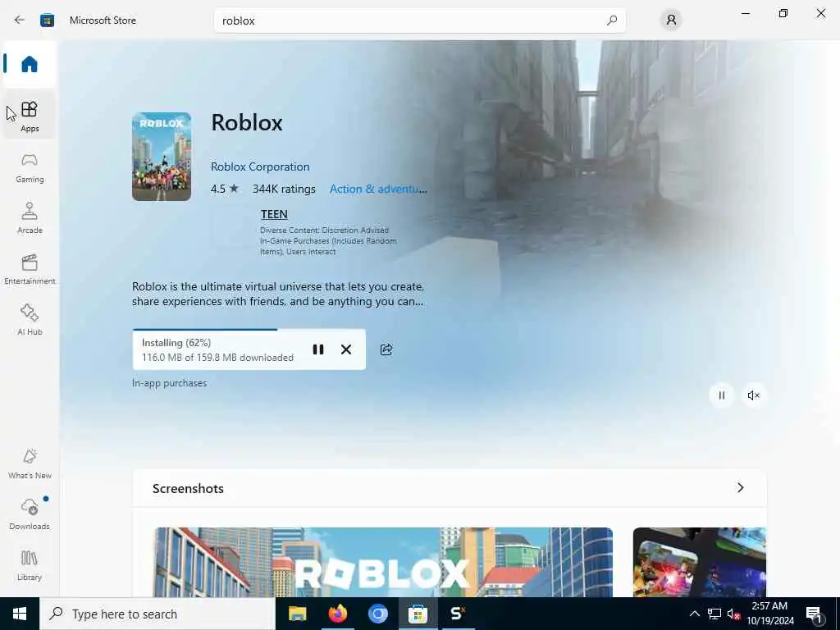
Task: Click the search magnifier icon
Action: [x=612, y=21]
